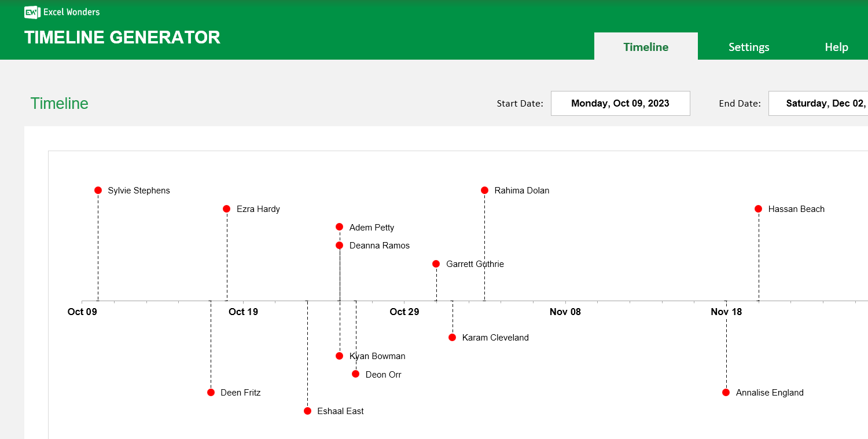Open the End Date field
This screenshot has width=868, height=439.
822,103
